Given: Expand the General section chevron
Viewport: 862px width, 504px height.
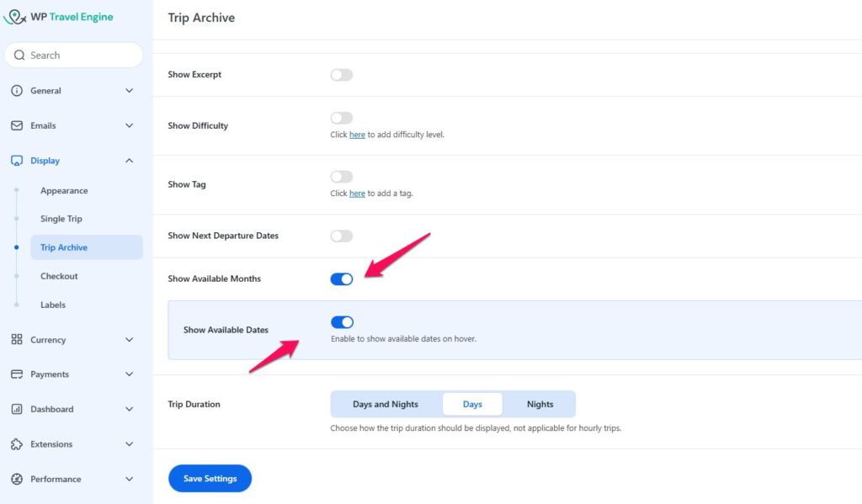Looking at the screenshot, I should [129, 91].
